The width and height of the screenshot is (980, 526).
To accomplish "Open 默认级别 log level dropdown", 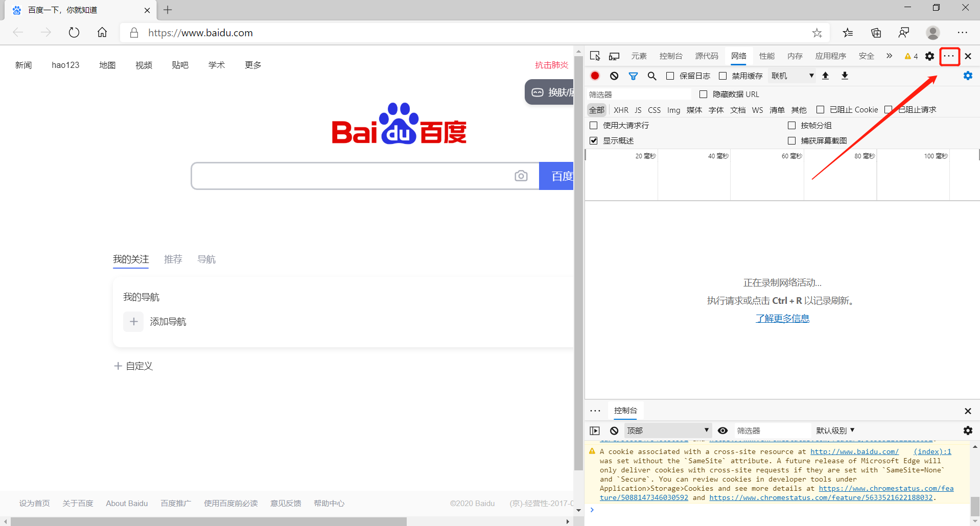I will (x=835, y=431).
